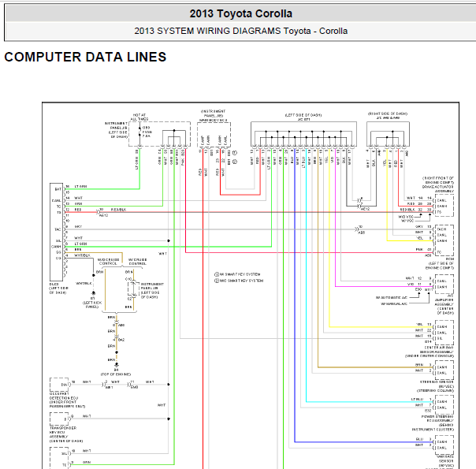Click the "(RIGHT SIDE OF DASH)" J/C label

tap(388, 114)
